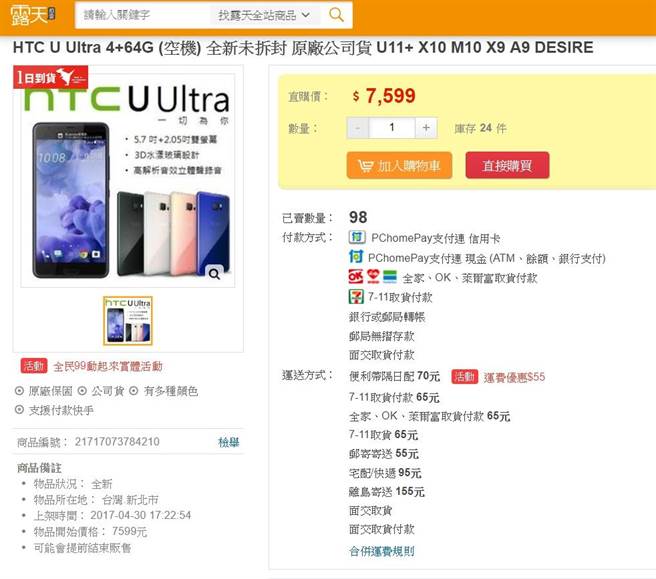The image size is (656, 579).
Task: Open the 99 promotion activity link
Action: 108,366
